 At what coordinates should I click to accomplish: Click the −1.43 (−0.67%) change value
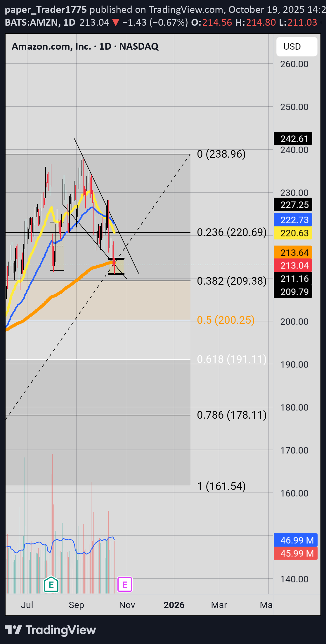click(x=155, y=22)
